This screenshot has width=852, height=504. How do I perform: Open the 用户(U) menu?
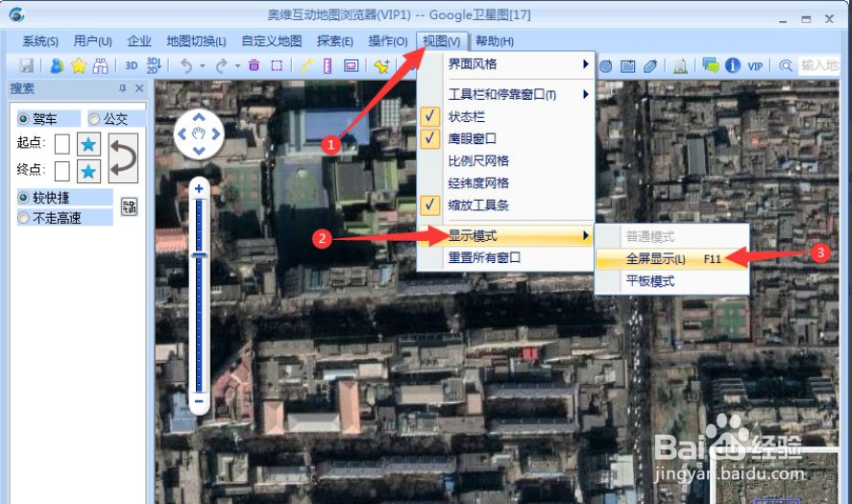93,41
